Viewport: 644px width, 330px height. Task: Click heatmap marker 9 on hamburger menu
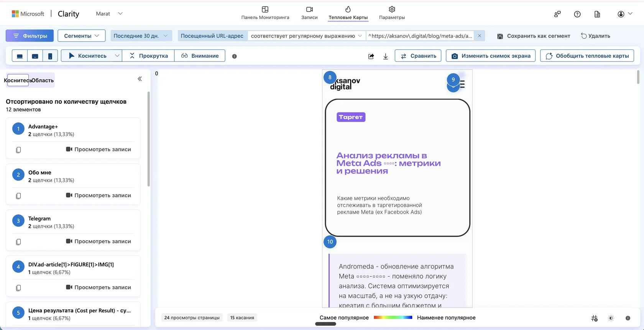click(453, 80)
